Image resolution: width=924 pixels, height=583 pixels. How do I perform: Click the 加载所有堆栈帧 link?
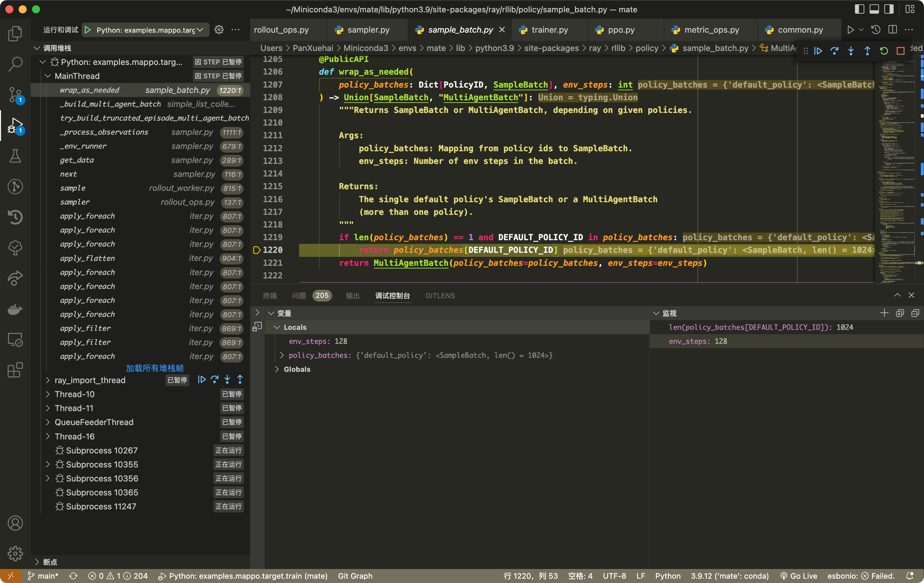[x=155, y=368]
